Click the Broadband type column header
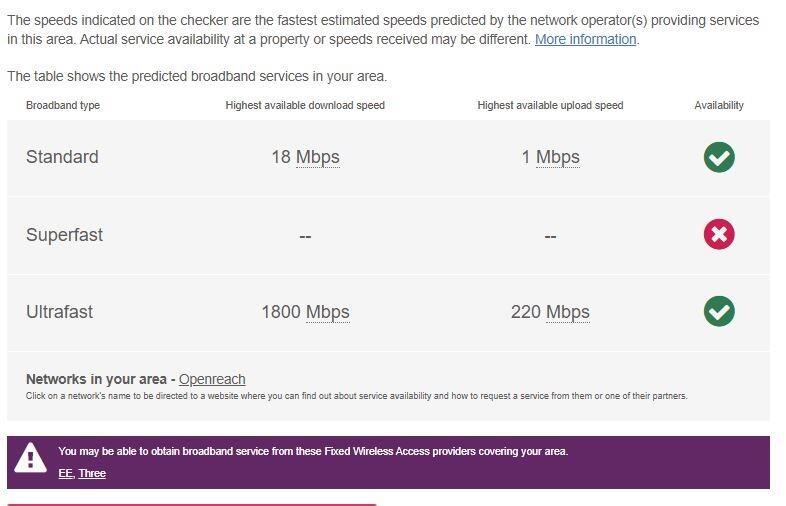 pyautogui.click(x=63, y=105)
